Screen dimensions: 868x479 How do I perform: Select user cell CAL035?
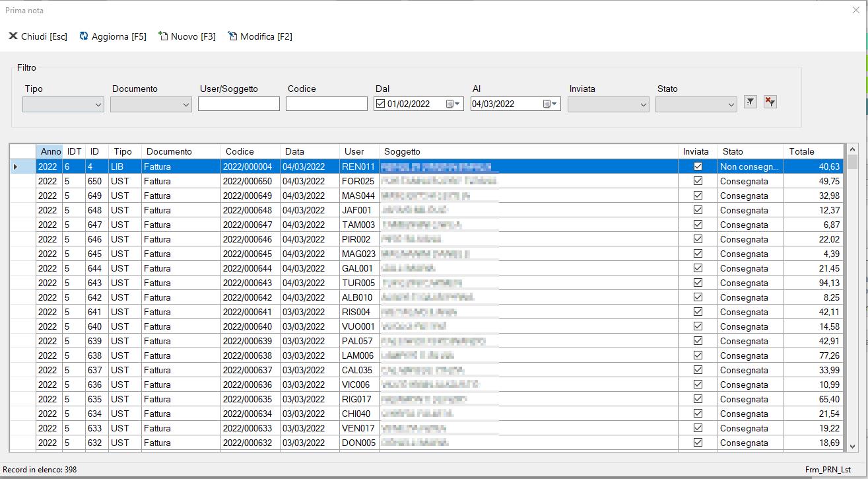[x=359, y=370]
